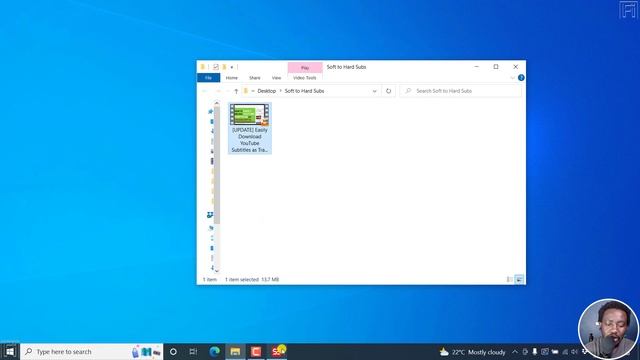640x360 pixels.
Task: Open the File tab in Explorer
Action: tap(209, 78)
